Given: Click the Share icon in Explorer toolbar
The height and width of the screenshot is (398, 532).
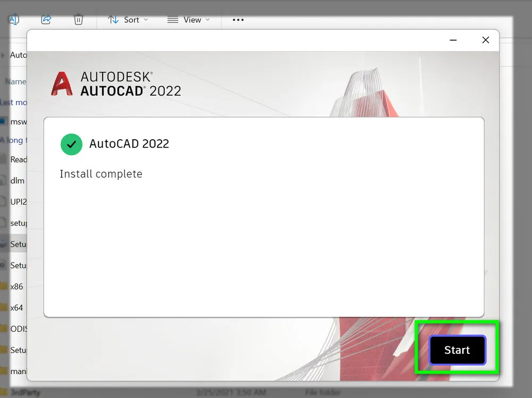Looking at the screenshot, I should pyautogui.click(x=46, y=19).
